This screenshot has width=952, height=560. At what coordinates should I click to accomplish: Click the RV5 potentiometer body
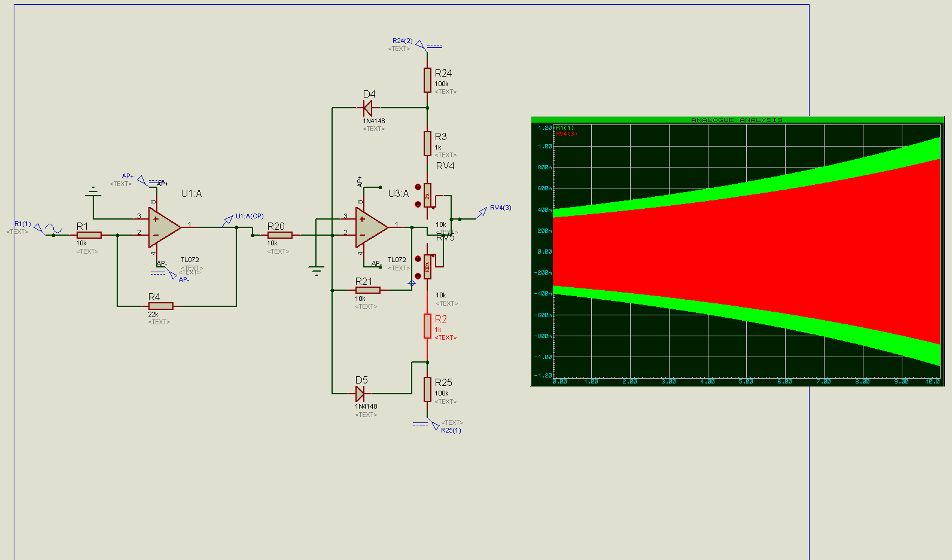click(427, 267)
